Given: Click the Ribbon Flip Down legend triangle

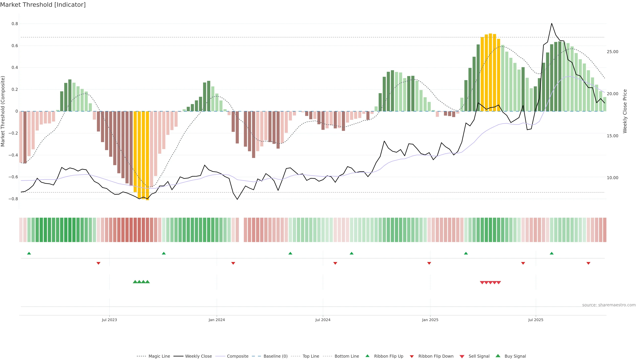Looking at the screenshot, I should [x=412, y=356].
